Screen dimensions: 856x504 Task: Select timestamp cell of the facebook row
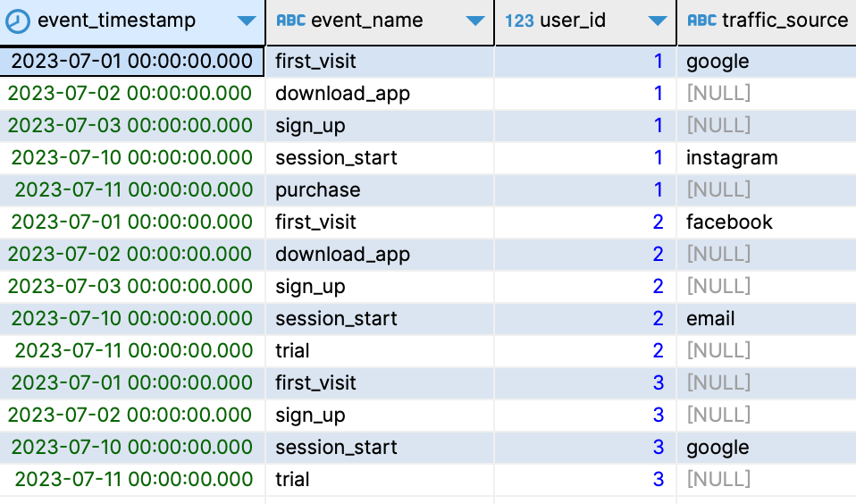click(132, 223)
